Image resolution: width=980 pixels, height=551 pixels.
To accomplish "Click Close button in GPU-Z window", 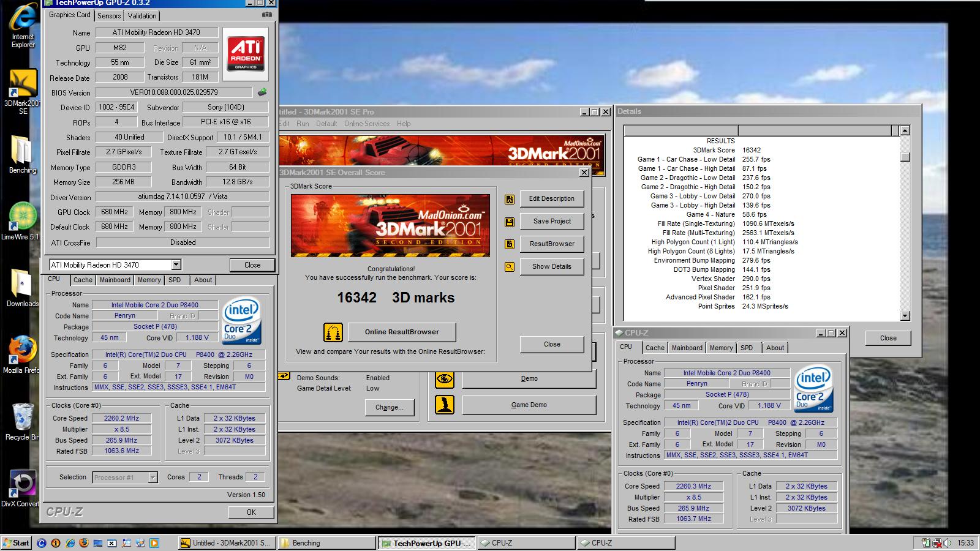I will coord(252,265).
